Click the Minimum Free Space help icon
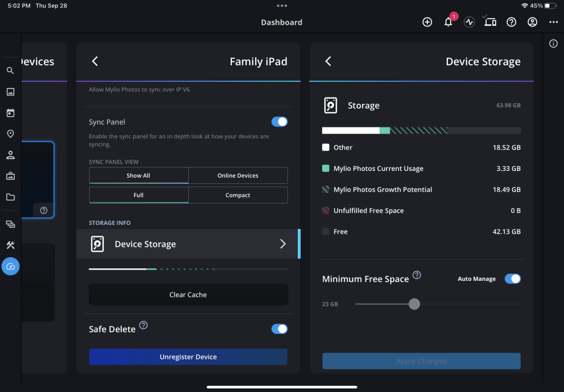Image resolution: width=564 pixels, height=392 pixels. tap(417, 275)
